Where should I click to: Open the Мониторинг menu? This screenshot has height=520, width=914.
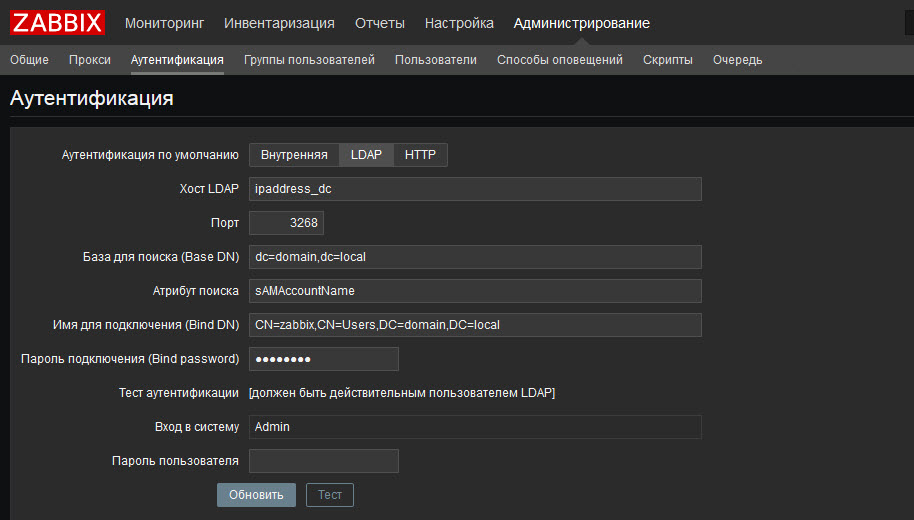pyautogui.click(x=164, y=23)
